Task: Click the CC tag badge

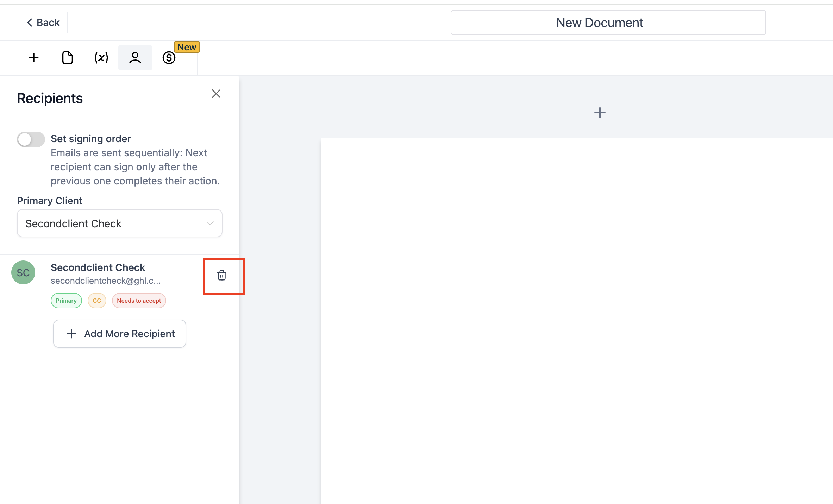Action: (x=97, y=301)
